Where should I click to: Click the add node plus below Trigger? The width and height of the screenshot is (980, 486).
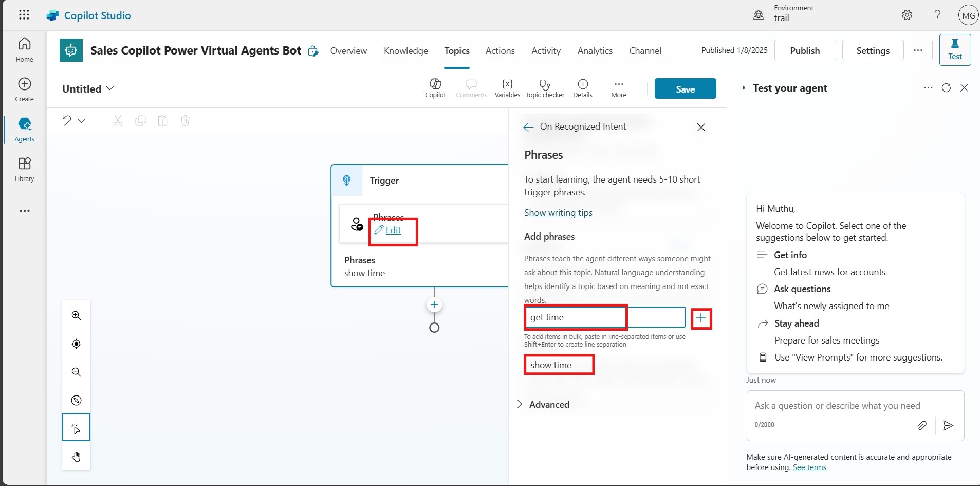tap(434, 305)
